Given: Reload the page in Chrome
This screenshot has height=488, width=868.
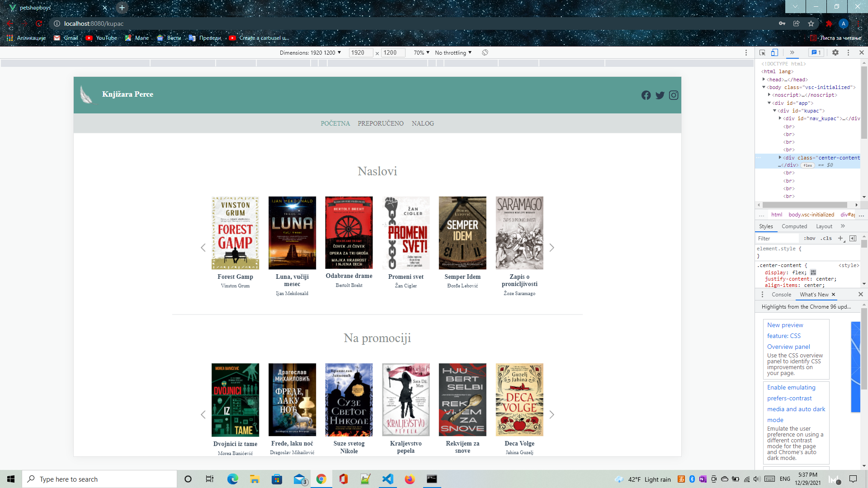Looking at the screenshot, I should click(x=39, y=23).
